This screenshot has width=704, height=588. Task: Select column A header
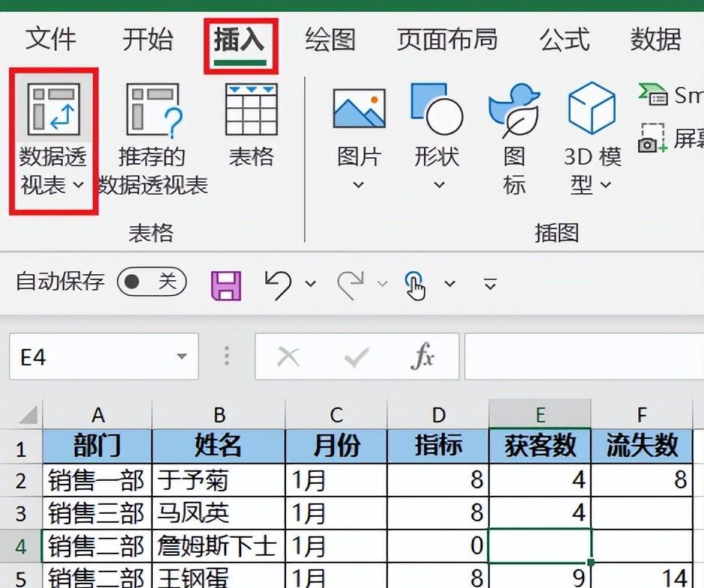point(97,414)
